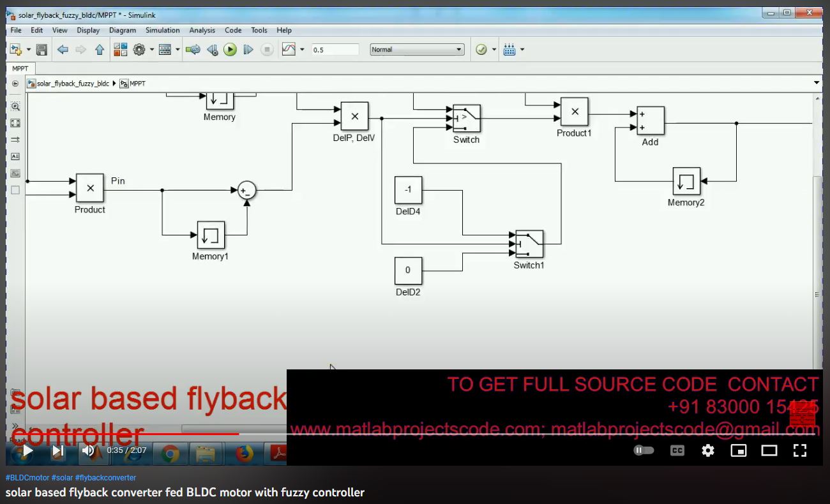Skip to next video in the player
This screenshot has height=504, width=830.
[x=57, y=450]
